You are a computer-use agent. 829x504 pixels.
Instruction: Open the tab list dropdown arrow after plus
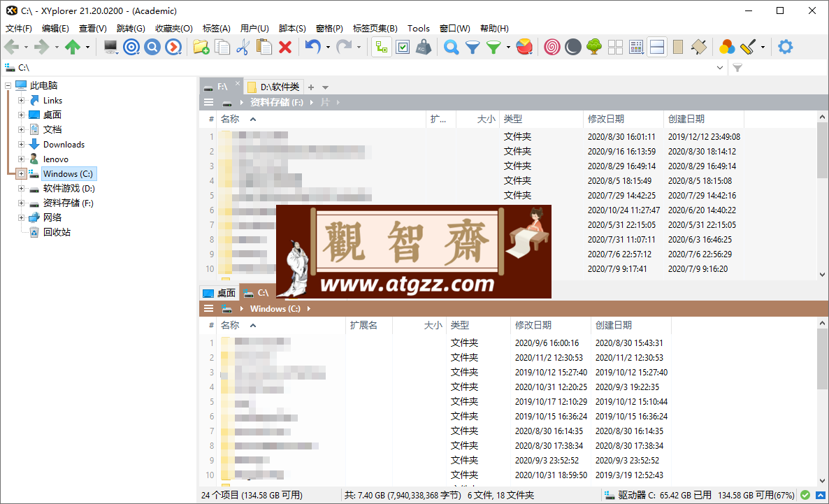click(325, 88)
